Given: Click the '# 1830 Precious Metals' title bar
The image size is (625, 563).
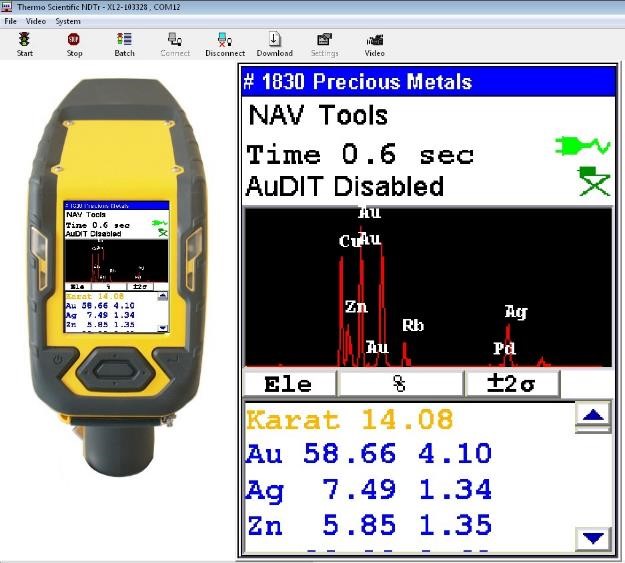Looking at the screenshot, I should pyautogui.click(x=428, y=81).
